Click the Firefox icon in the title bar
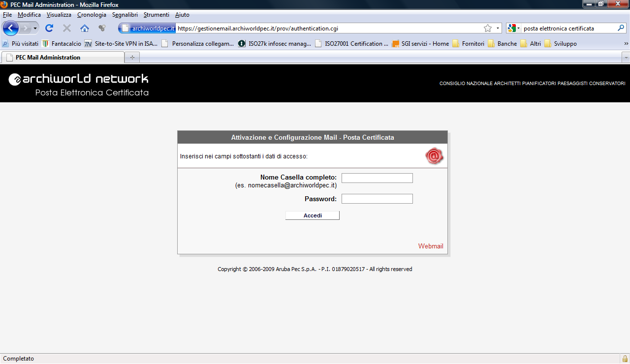The image size is (630, 364). (4, 4)
